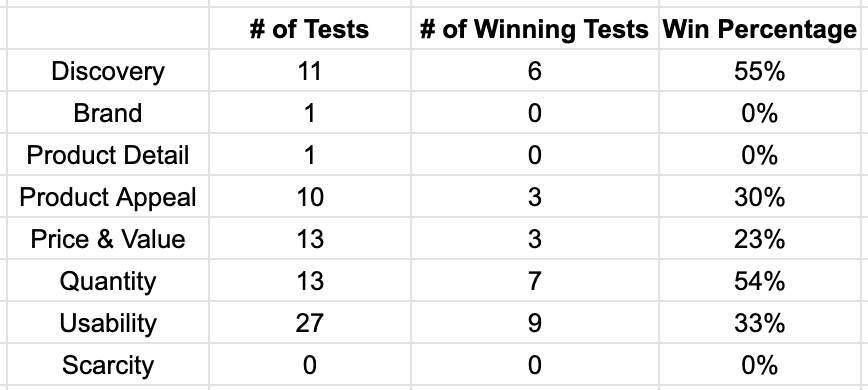The width and height of the screenshot is (868, 390).
Task: Click the Price & Value label cell
Action: [108, 239]
